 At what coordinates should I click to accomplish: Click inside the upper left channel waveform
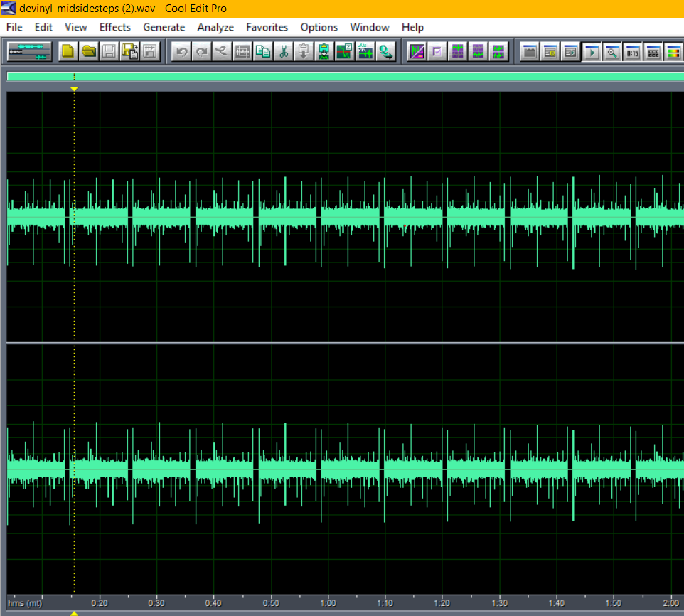click(345, 217)
